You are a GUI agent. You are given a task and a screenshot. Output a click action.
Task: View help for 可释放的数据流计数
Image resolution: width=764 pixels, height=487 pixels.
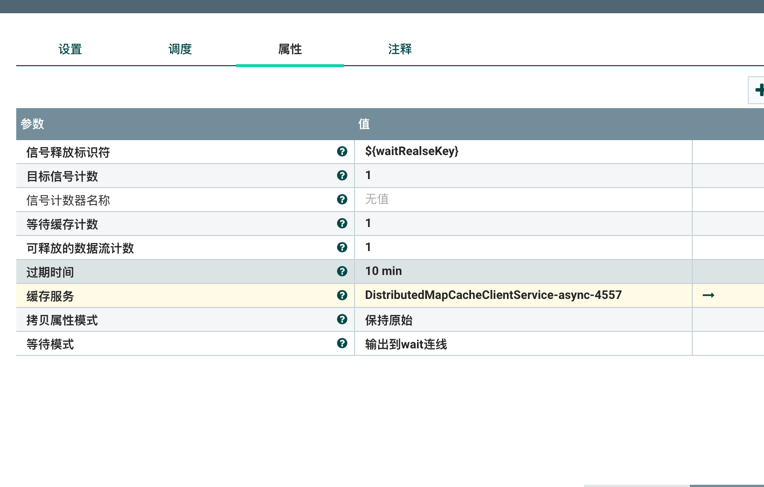342,248
